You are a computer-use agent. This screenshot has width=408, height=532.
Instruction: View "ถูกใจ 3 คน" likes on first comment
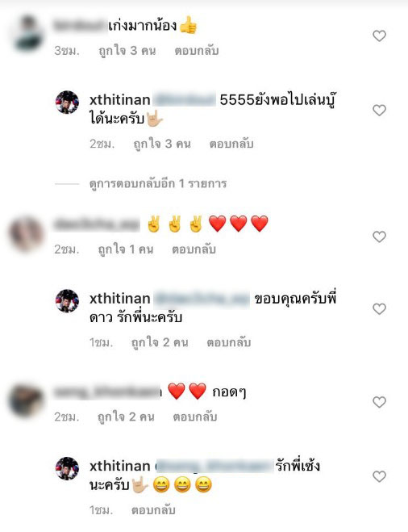pyautogui.click(x=127, y=51)
